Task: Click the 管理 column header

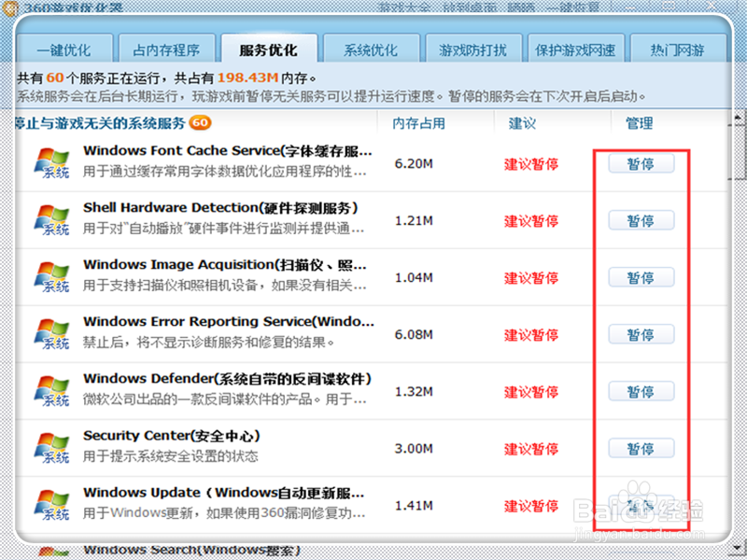Action: [x=640, y=123]
